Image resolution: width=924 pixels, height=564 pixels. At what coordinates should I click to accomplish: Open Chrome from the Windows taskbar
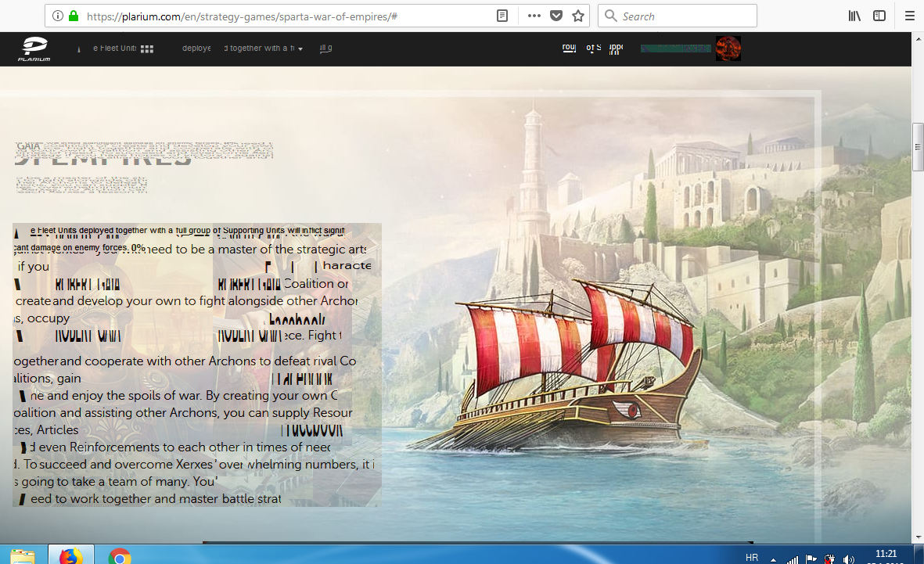tap(120, 556)
